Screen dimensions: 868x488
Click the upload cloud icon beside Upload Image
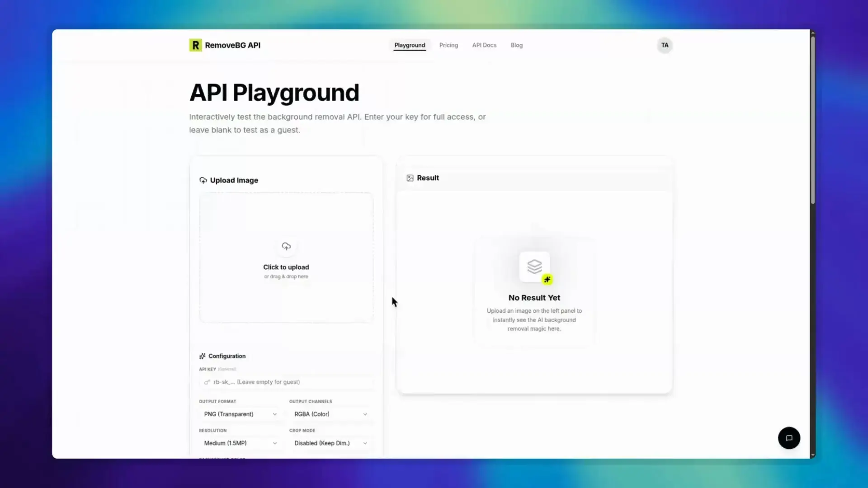[203, 180]
